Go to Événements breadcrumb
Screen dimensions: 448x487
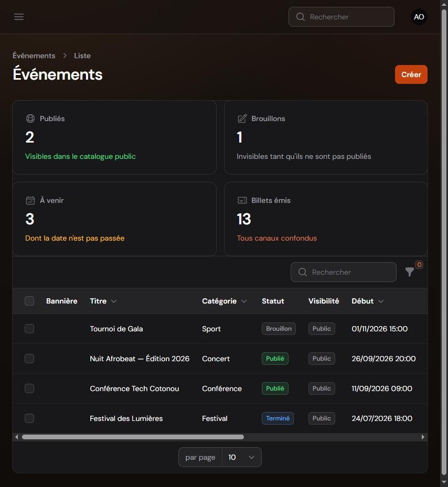click(34, 56)
